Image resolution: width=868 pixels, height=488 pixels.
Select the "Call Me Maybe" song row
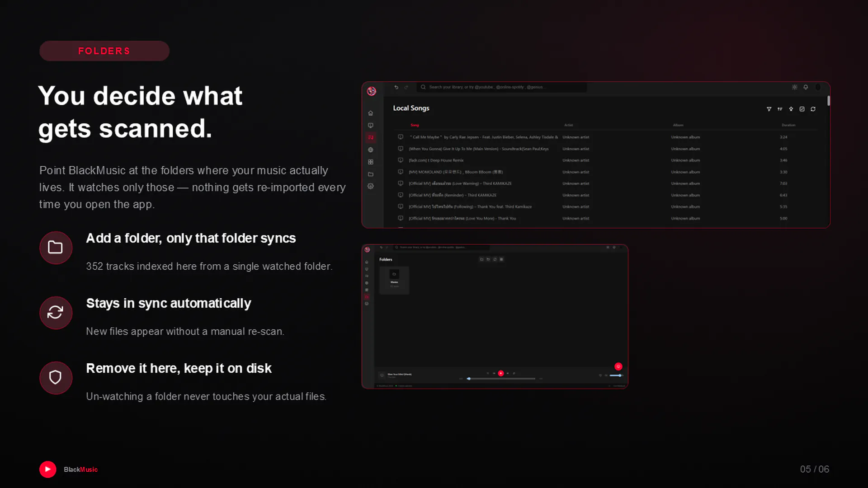point(606,137)
